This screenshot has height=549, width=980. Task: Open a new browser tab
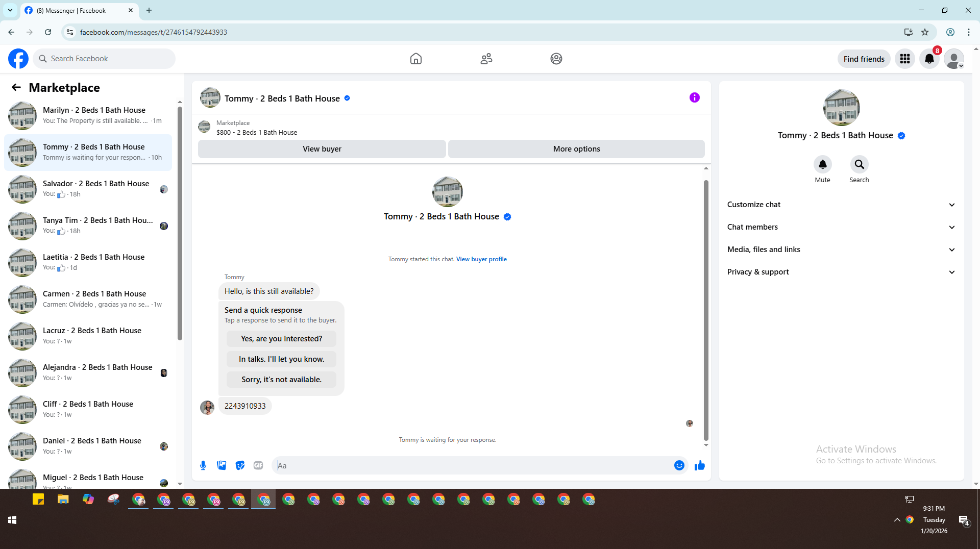(x=149, y=10)
